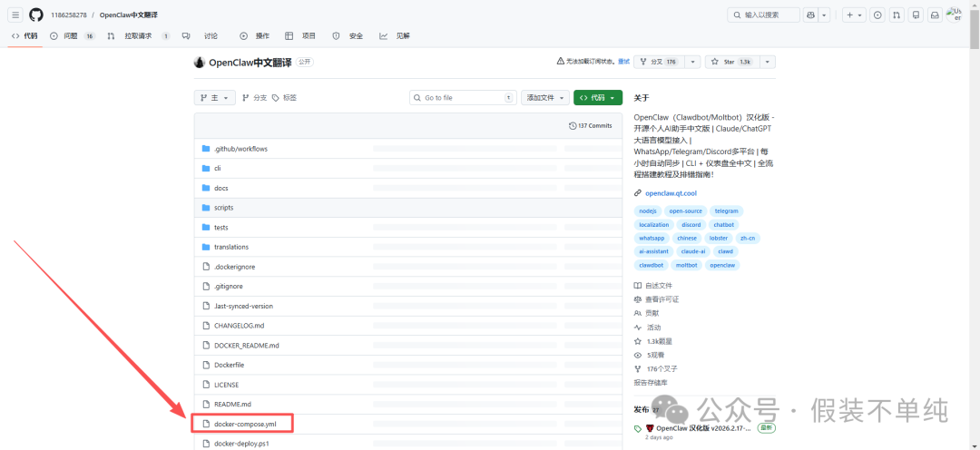Click the branch icon next to 分支
The image size is (980, 450).
(x=246, y=98)
